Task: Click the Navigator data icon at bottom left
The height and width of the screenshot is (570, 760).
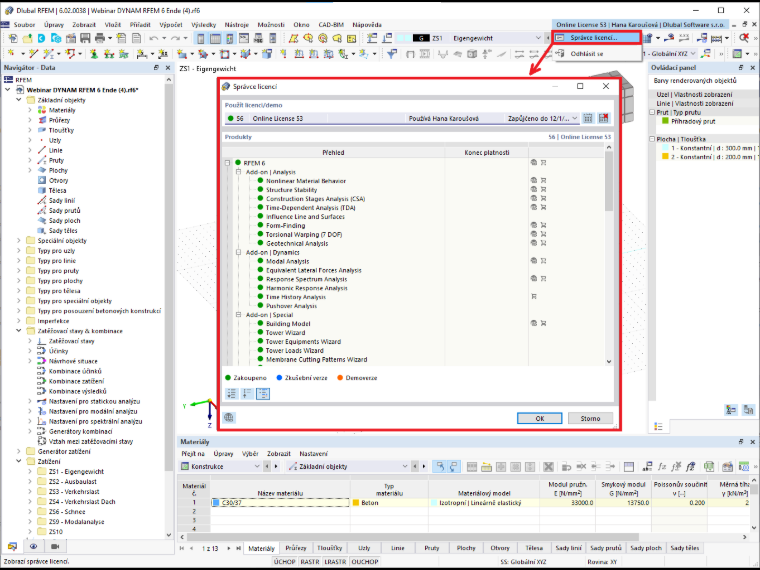Action: coord(12,546)
